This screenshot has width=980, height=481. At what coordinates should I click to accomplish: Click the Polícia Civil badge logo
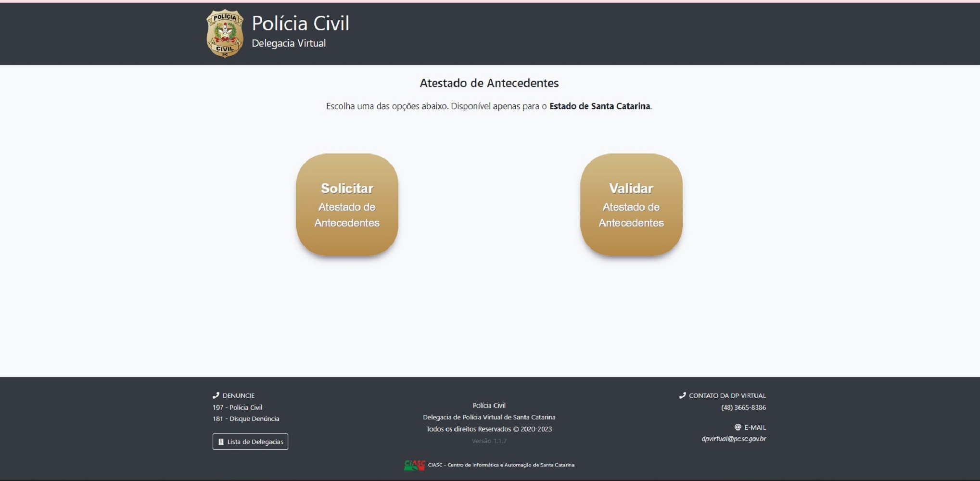tap(225, 34)
